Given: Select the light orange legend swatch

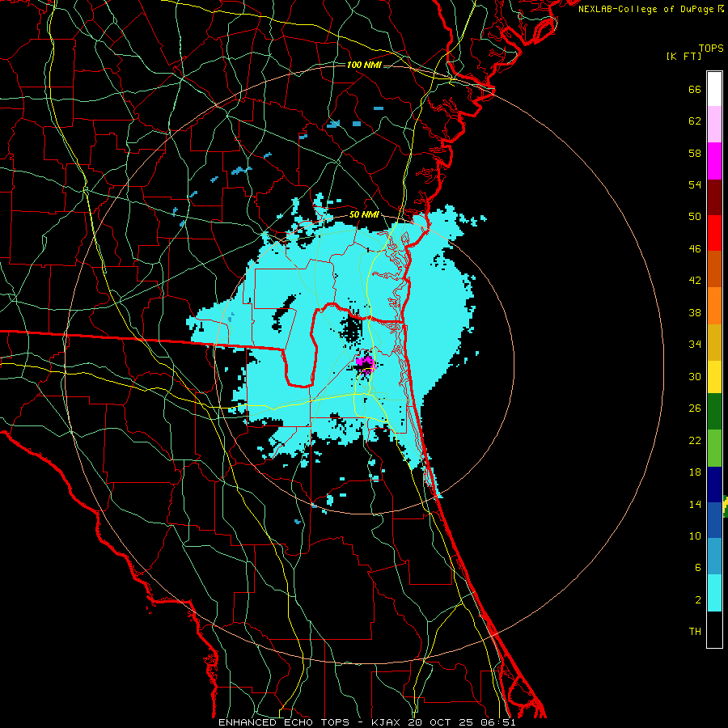Looking at the screenshot, I should pos(714,306).
